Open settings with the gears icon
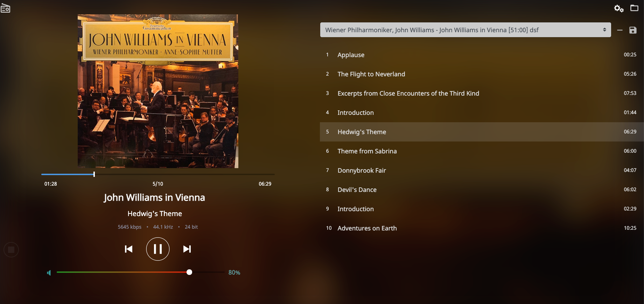Viewport: 644px width, 304px height. [619, 8]
